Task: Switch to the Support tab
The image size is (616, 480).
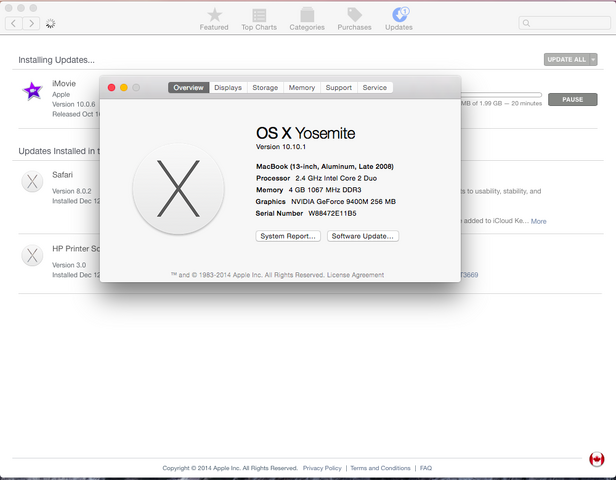Action: (x=339, y=88)
